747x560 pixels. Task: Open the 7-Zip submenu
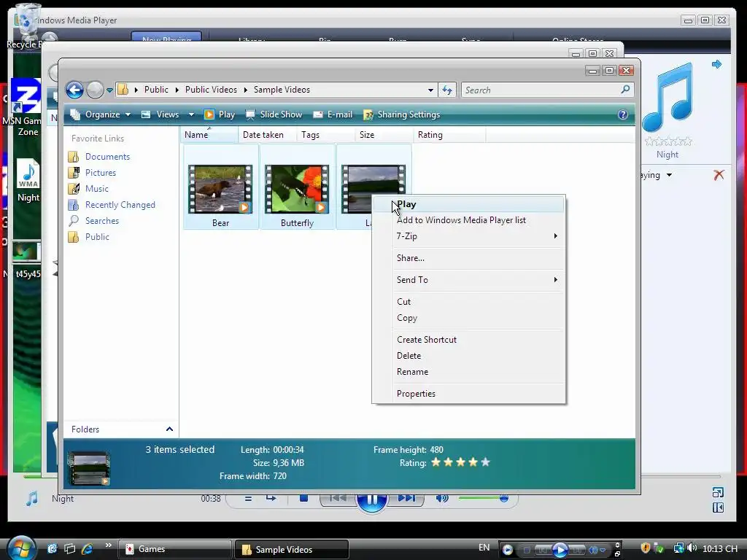(469, 236)
